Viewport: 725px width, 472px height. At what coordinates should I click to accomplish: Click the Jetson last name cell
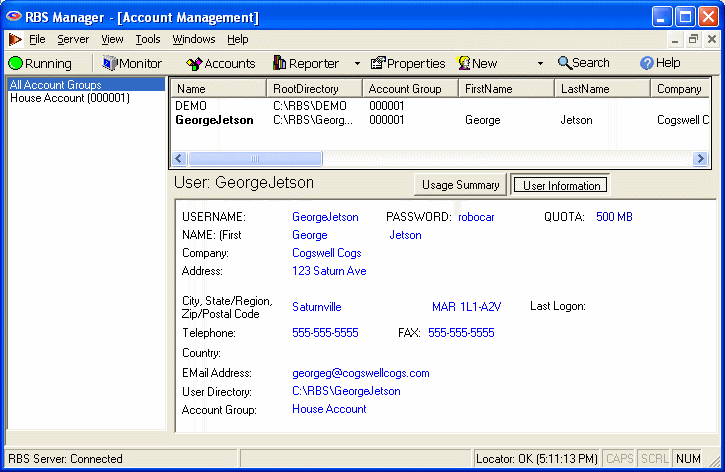[576, 120]
